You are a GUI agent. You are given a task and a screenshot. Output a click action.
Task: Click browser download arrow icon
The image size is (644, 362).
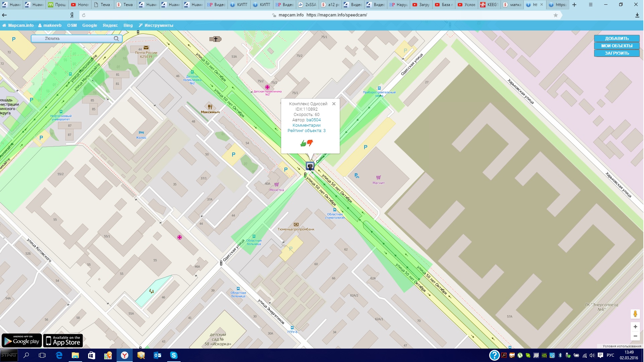tap(637, 15)
